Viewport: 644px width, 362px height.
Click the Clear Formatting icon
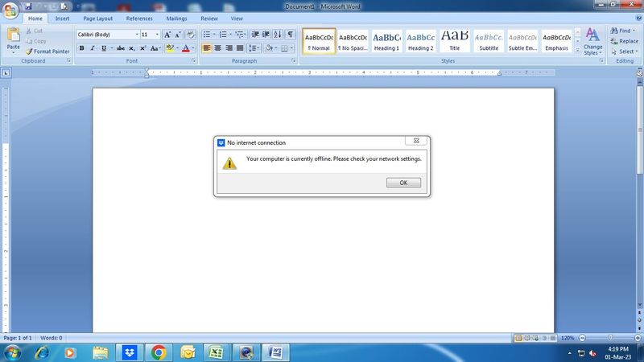tap(190, 35)
